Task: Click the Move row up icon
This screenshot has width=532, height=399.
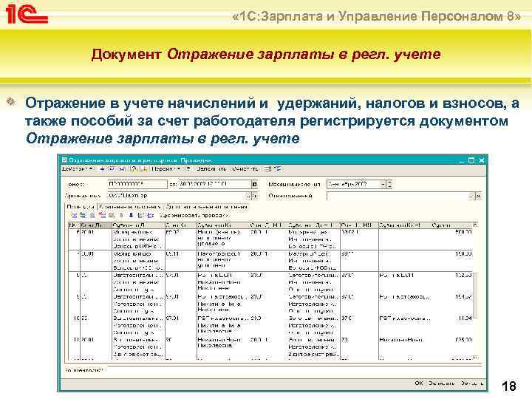Action: pos(121,215)
